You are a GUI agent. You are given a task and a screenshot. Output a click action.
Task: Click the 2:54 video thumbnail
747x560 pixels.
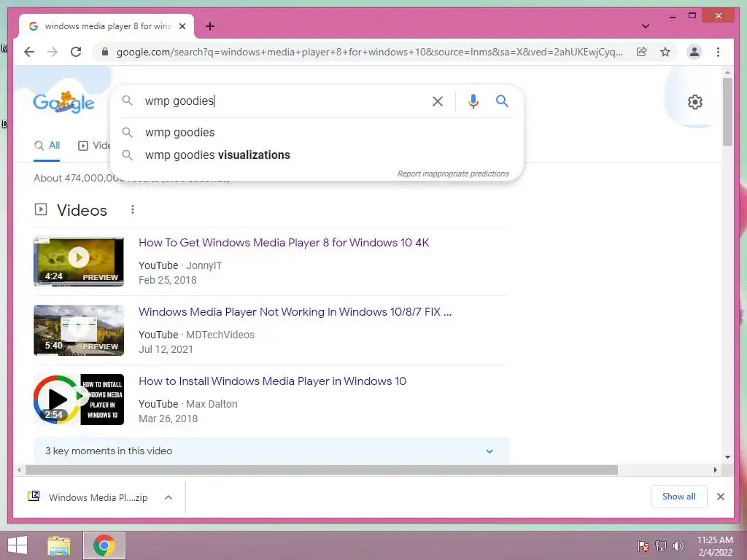click(79, 400)
